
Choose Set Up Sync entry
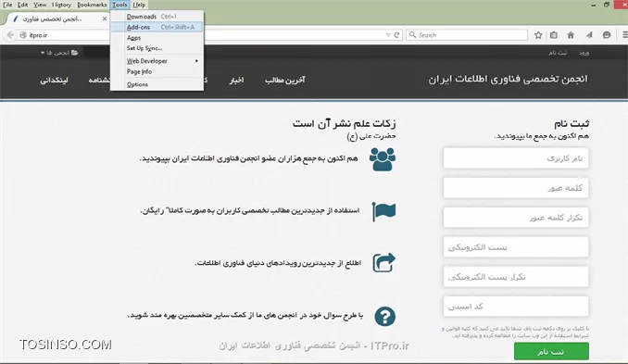tap(157, 48)
